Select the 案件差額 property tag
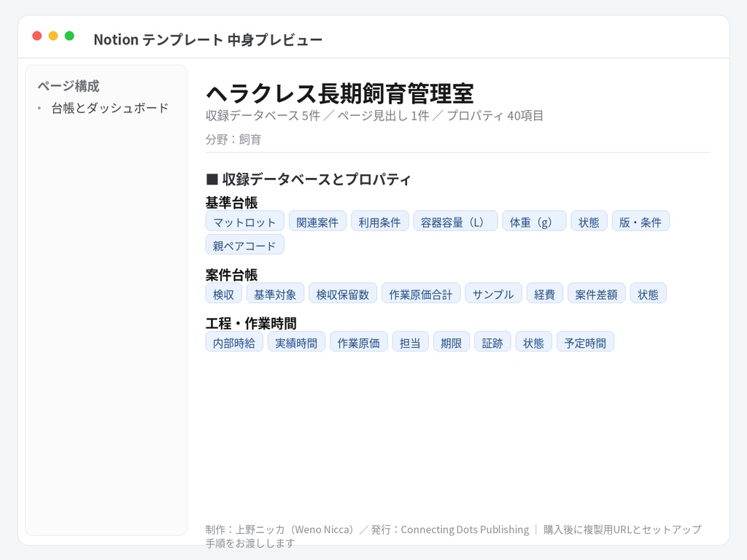 pyautogui.click(x=597, y=293)
